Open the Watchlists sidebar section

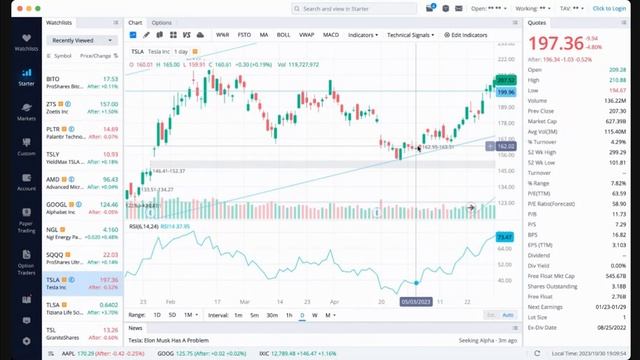tap(27, 42)
